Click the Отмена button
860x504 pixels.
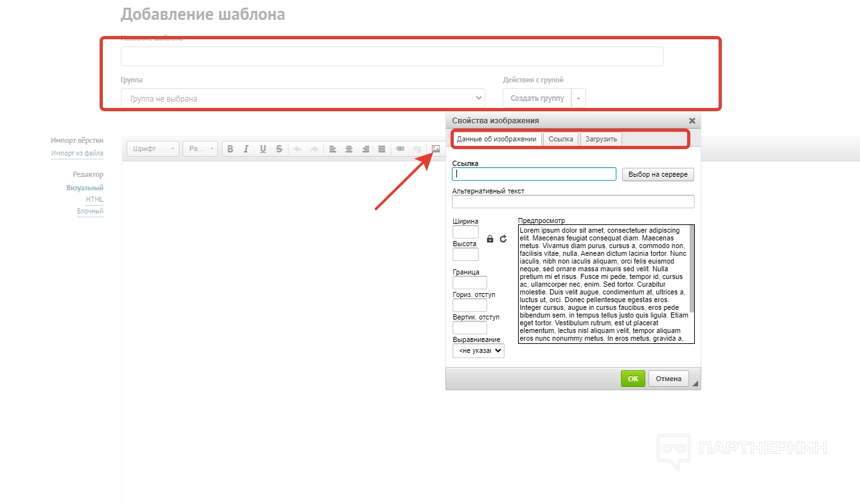click(668, 379)
